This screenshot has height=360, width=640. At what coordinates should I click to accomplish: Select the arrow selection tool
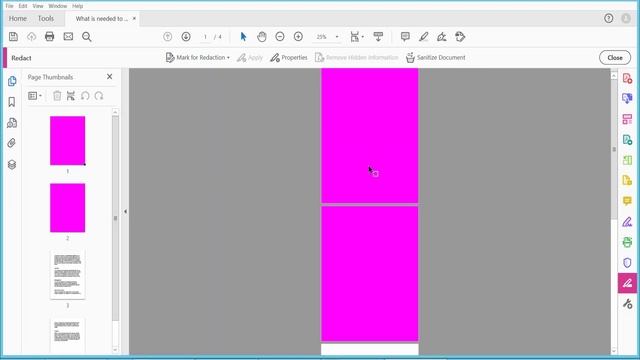243,37
